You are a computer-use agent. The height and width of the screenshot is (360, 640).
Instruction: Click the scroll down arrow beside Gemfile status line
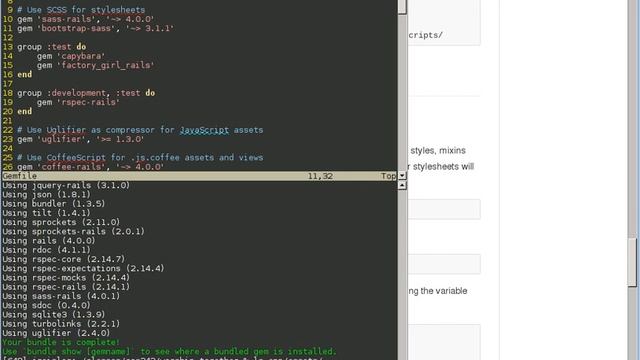[402, 176]
